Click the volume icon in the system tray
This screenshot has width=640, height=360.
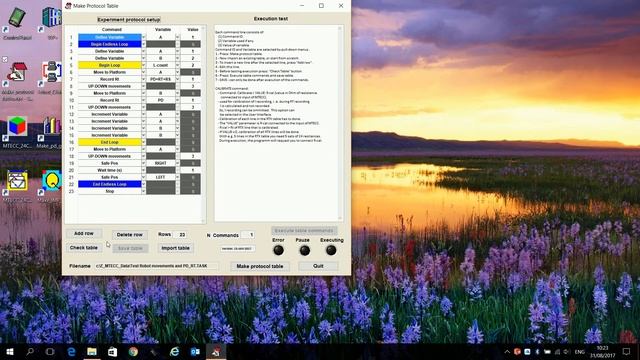(x=567, y=351)
